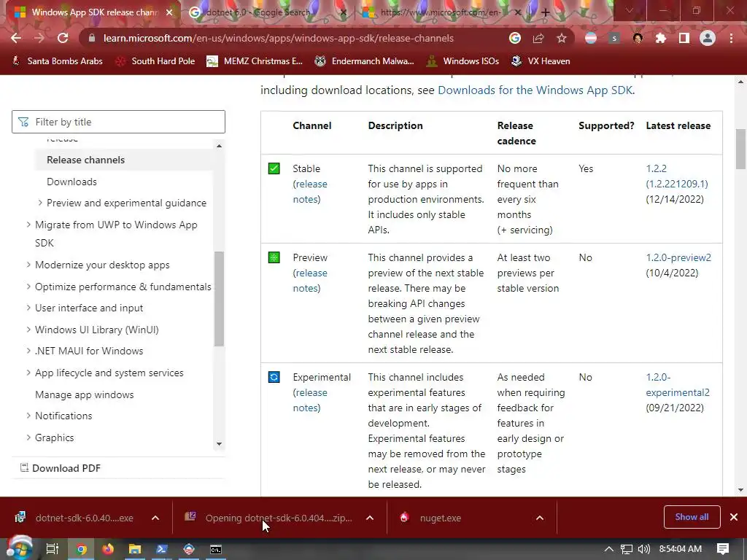Close the downloads bar
747x560 pixels.
734,517
